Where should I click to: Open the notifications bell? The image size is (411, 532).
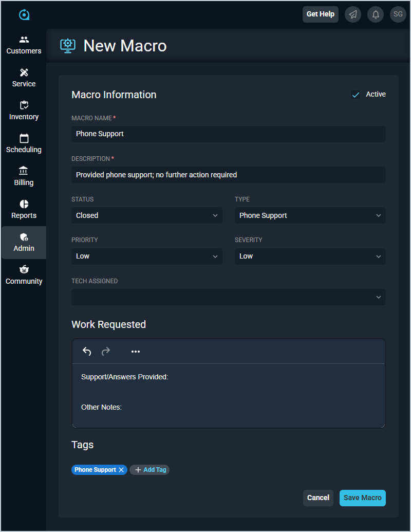(376, 14)
